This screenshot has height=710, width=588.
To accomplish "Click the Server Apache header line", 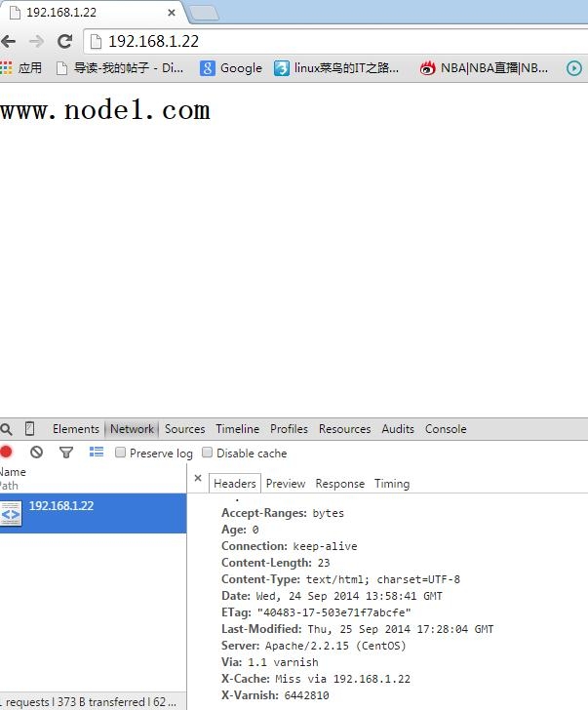I will coord(314,646).
